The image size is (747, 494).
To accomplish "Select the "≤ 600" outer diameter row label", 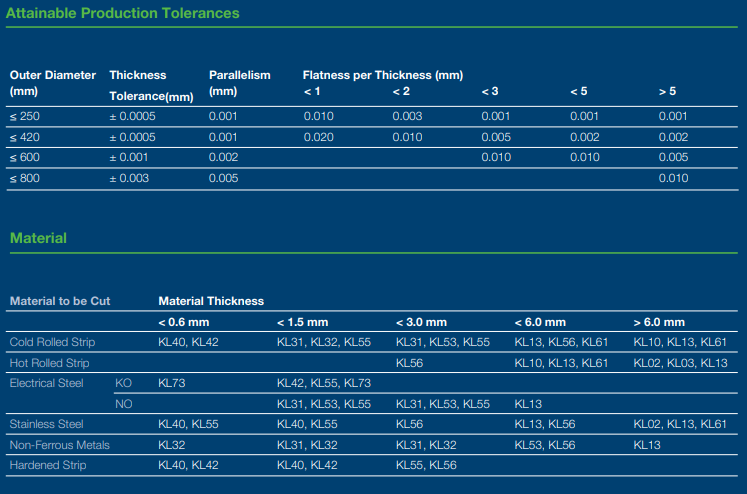I will 25,157.
